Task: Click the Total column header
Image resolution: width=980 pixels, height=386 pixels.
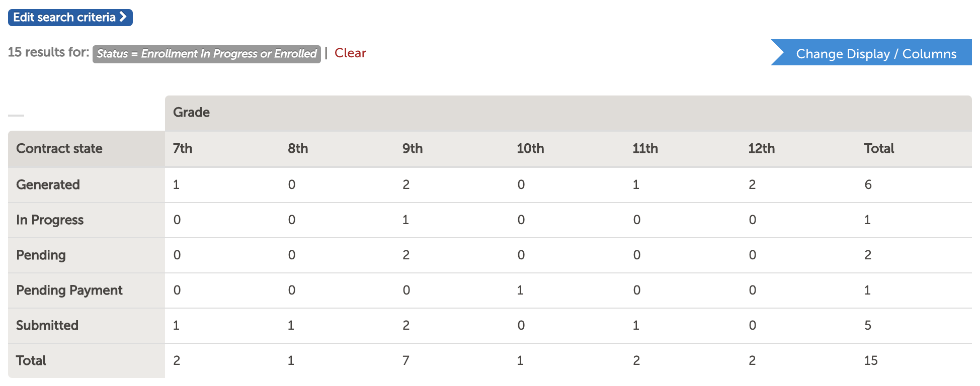Action: (x=879, y=149)
